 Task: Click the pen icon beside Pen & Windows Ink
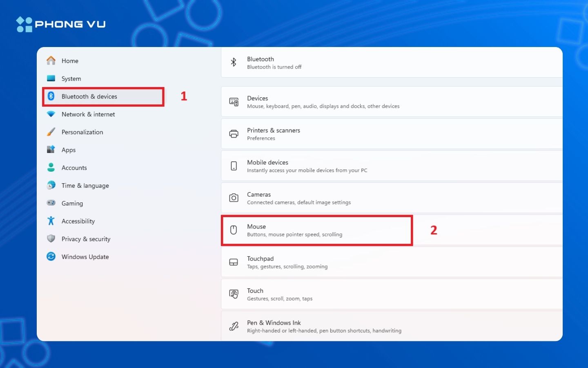pyautogui.click(x=234, y=326)
